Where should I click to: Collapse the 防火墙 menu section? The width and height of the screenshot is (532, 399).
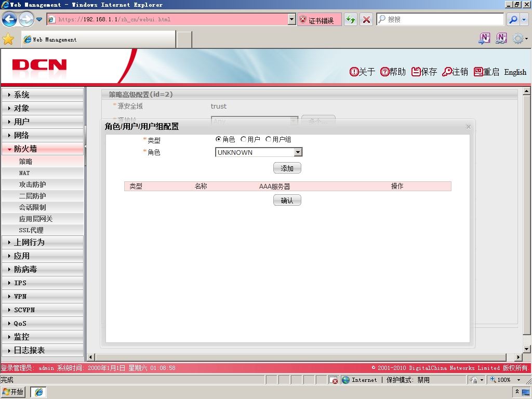click(43, 149)
